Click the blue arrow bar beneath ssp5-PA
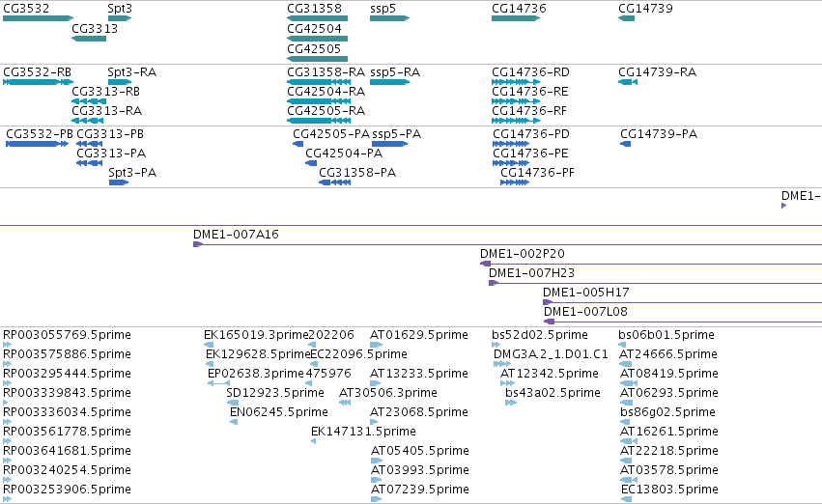Viewport: 822px width, 504px height. point(389,144)
